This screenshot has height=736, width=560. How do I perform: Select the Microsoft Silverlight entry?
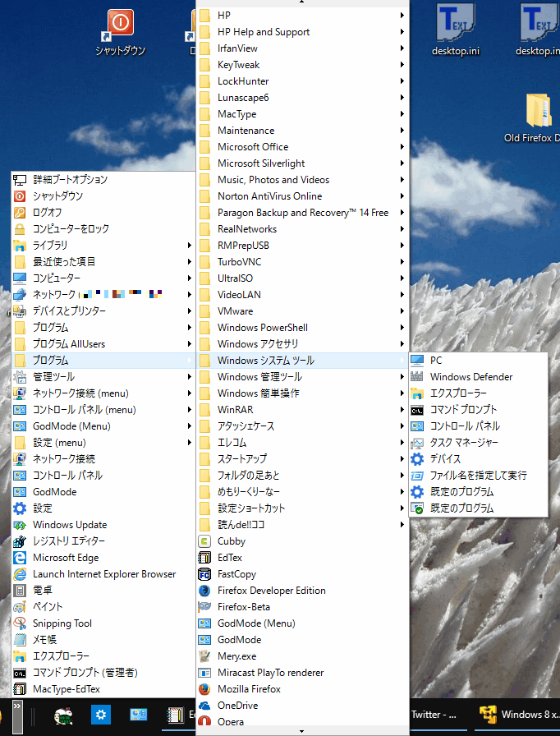(x=302, y=163)
